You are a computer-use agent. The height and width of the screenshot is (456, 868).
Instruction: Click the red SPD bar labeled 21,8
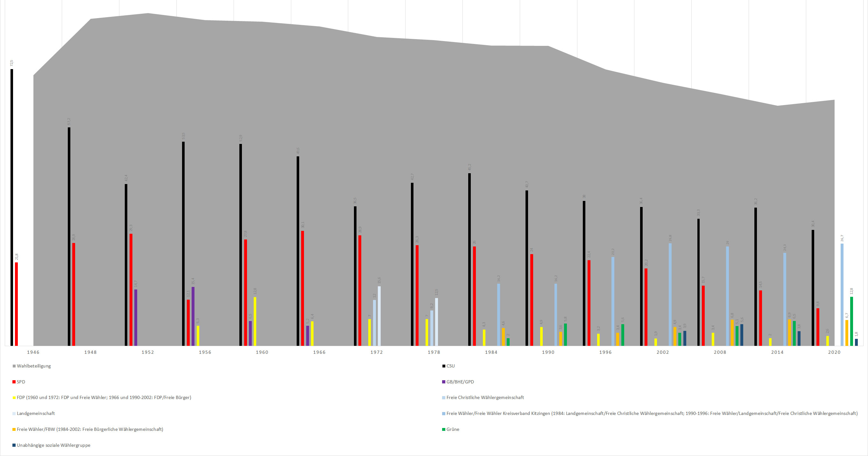17,304
